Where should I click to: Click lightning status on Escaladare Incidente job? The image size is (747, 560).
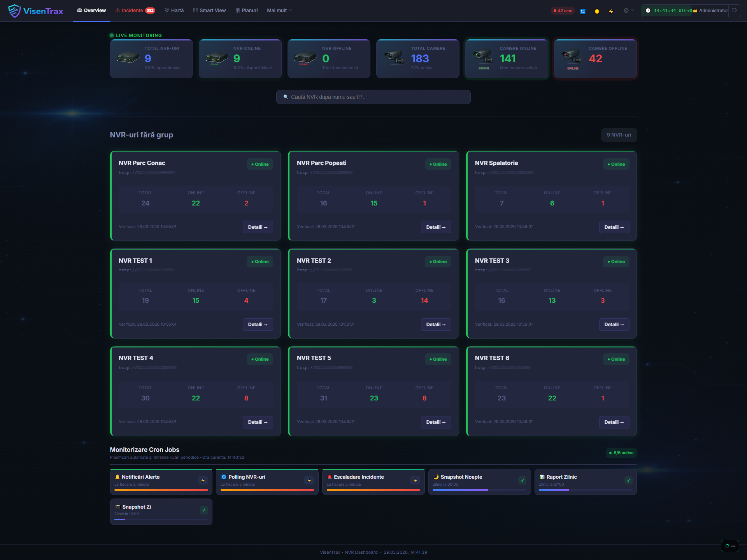coord(415,481)
